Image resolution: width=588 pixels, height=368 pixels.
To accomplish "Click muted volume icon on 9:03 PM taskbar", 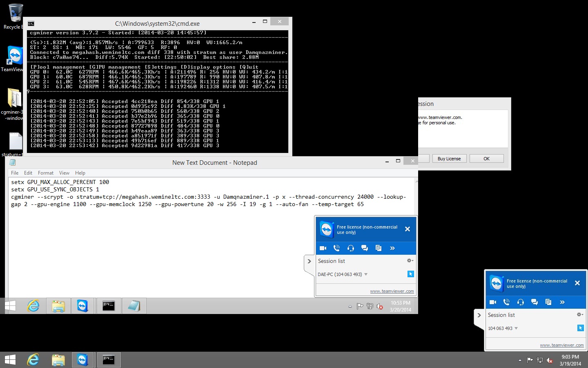I will (x=550, y=360).
